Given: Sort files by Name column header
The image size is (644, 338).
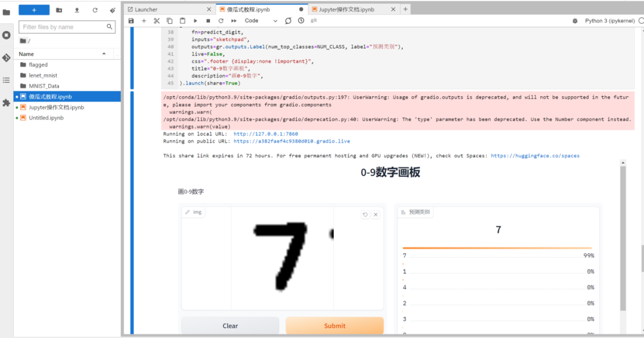Looking at the screenshot, I should pyautogui.click(x=64, y=54).
